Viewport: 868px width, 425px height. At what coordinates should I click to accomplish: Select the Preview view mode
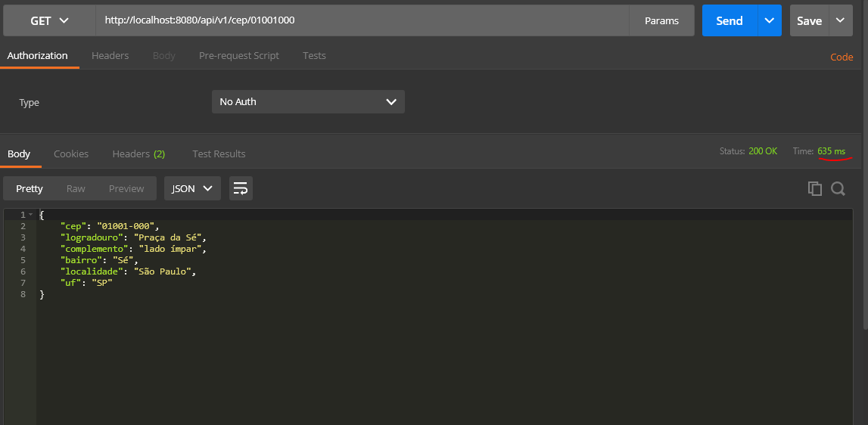[x=126, y=189]
